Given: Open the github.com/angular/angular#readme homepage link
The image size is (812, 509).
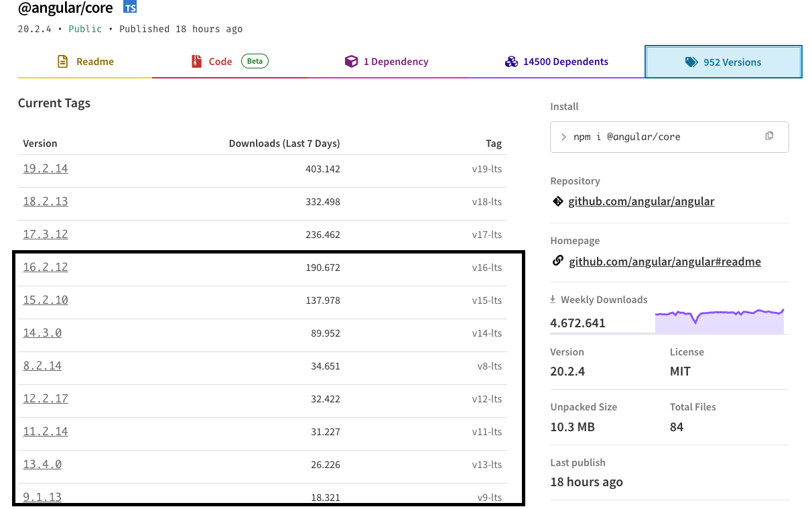Looking at the screenshot, I should [665, 262].
